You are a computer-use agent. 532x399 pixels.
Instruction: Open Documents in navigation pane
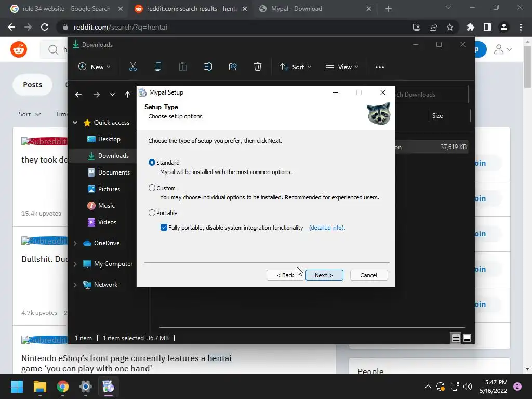click(x=109, y=172)
